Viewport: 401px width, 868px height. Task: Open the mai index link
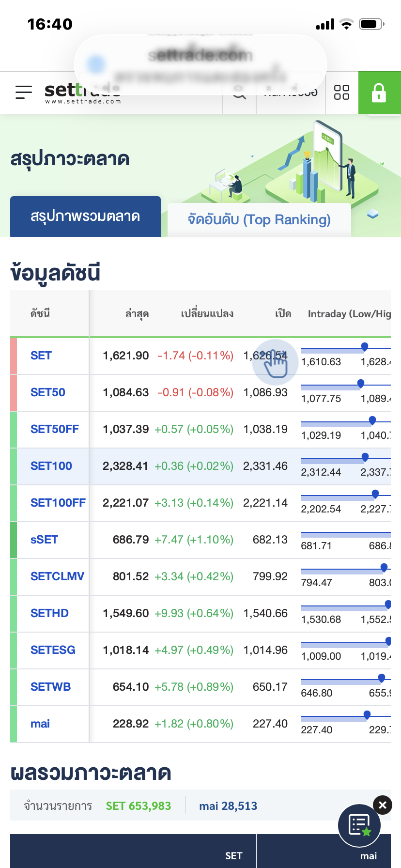[40, 724]
